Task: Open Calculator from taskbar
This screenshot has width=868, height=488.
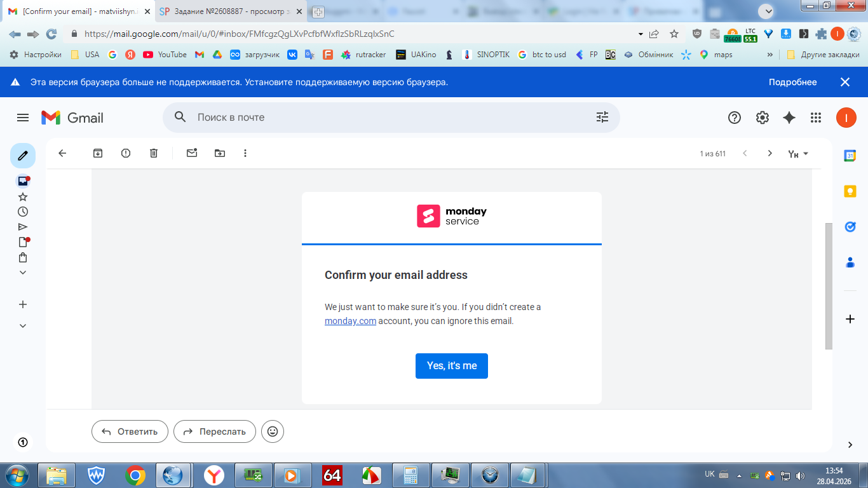Action: pos(410,475)
